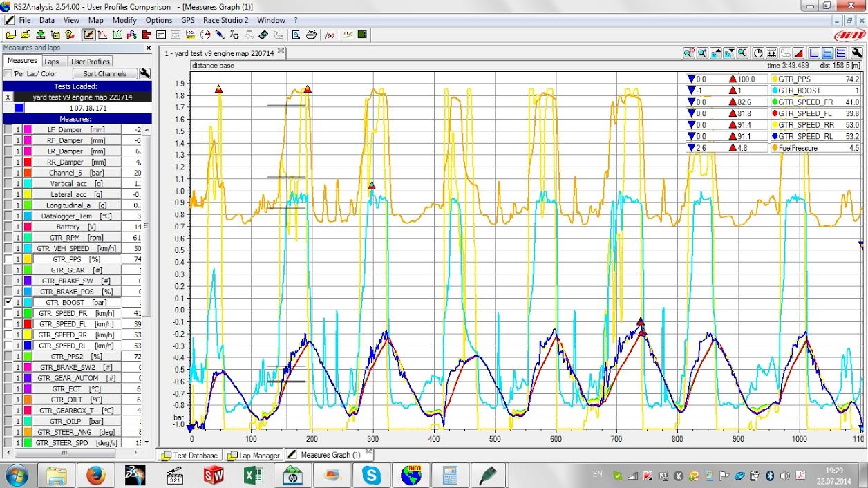Switch to the User Profiles tab

[91, 62]
